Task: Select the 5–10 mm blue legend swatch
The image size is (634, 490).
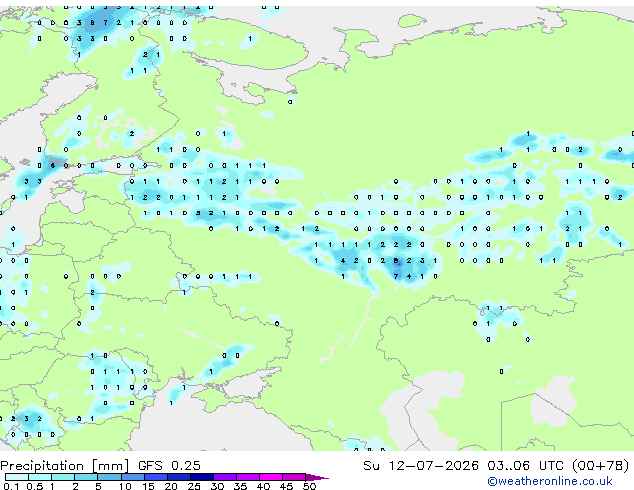Action: (109, 477)
